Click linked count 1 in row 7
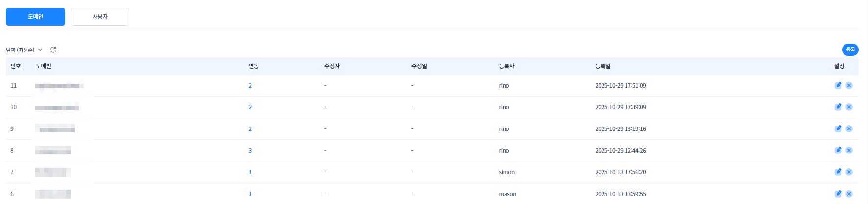 [x=250, y=172]
